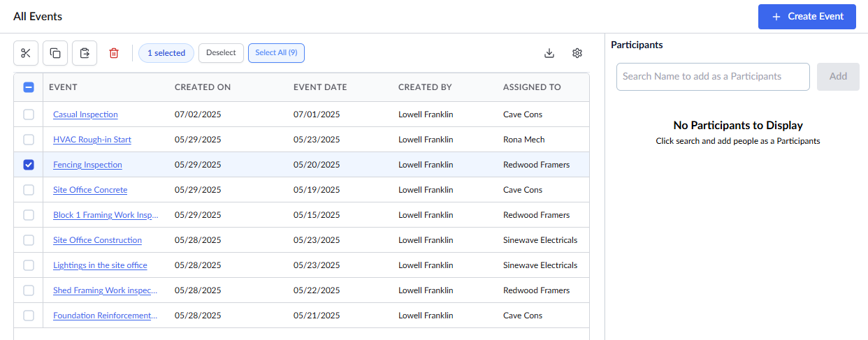This screenshot has height=340, width=868.
Task: Open table settings gear icon
Action: (x=577, y=53)
